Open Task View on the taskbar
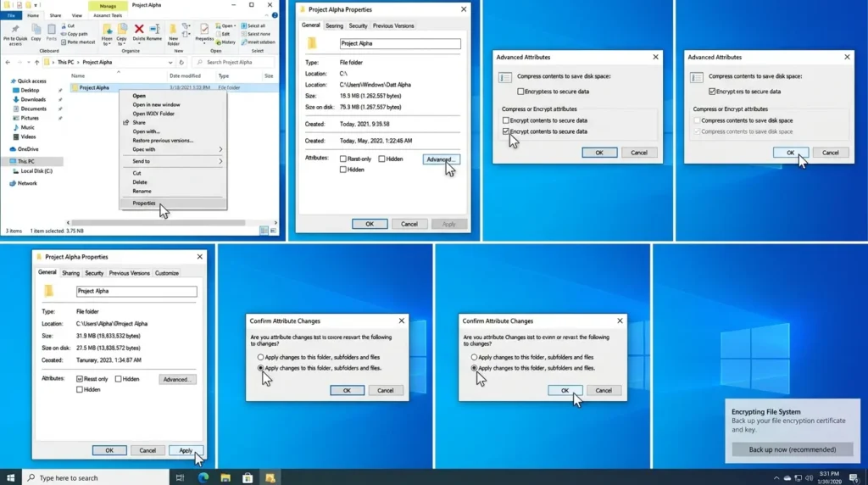This screenshot has height=485, width=868. pyautogui.click(x=180, y=477)
